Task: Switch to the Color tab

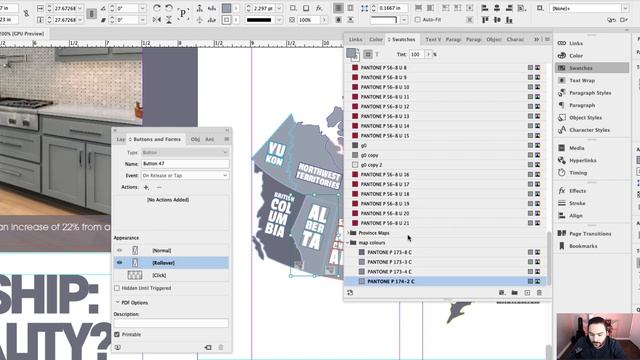Action: click(376, 39)
